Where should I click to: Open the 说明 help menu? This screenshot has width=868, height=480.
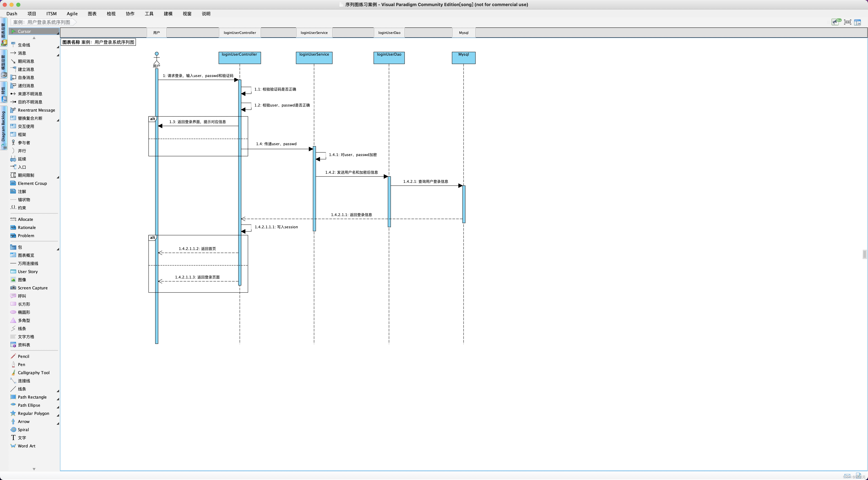206,14
